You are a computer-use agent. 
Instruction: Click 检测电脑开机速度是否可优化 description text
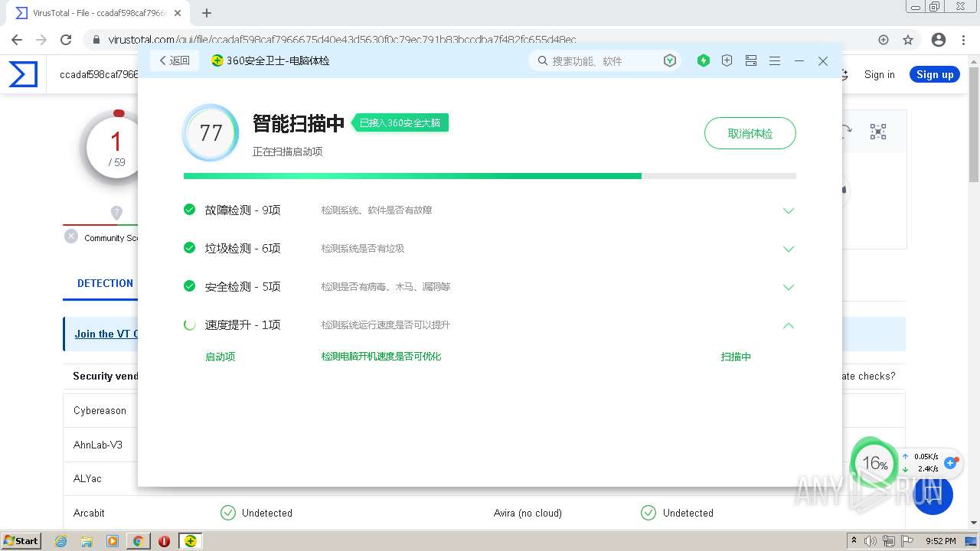(381, 357)
